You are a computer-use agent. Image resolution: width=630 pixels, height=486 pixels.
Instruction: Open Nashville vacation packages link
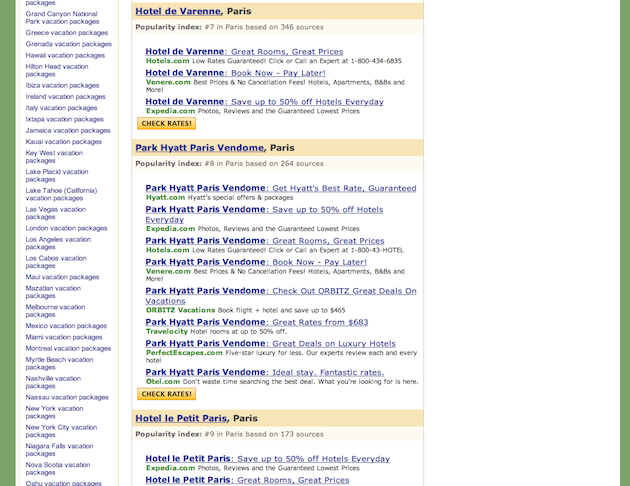pyautogui.click(x=53, y=382)
